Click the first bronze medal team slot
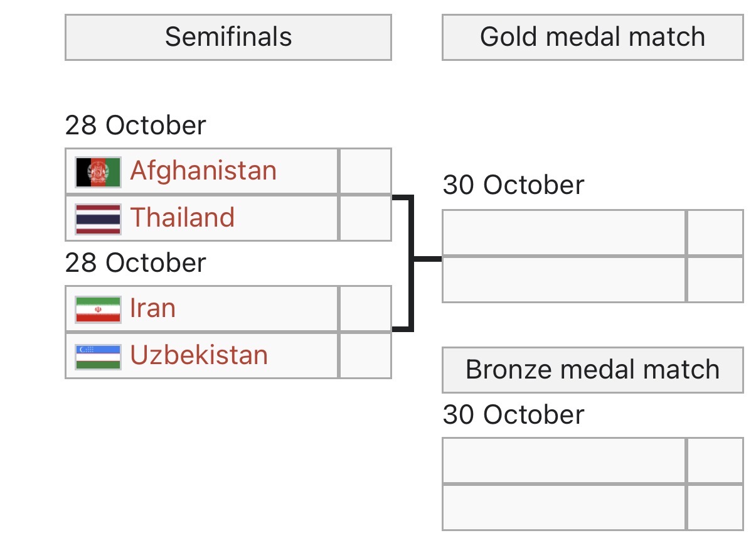This screenshot has width=756, height=538. (564, 461)
